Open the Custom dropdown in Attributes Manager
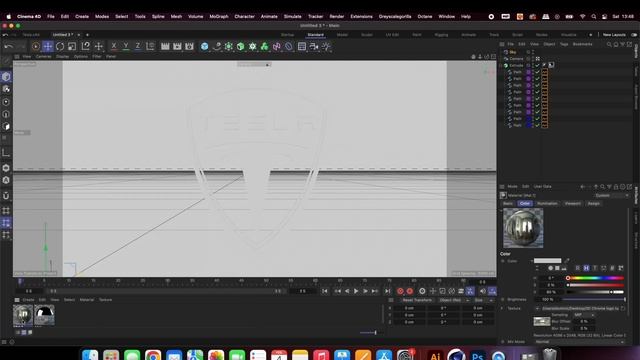 point(611,196)
